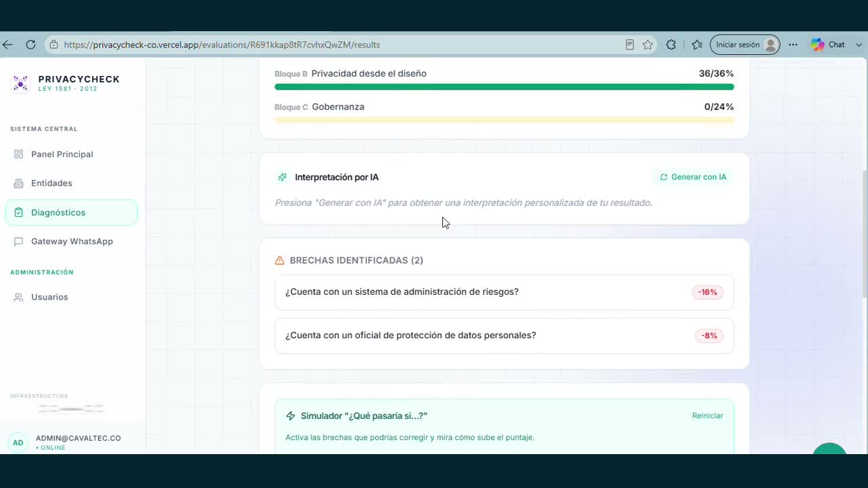Add this page to favorites with the star icon
Image resolution: width=868 pixels, height=488 pixels.
(x=648, y=45)
